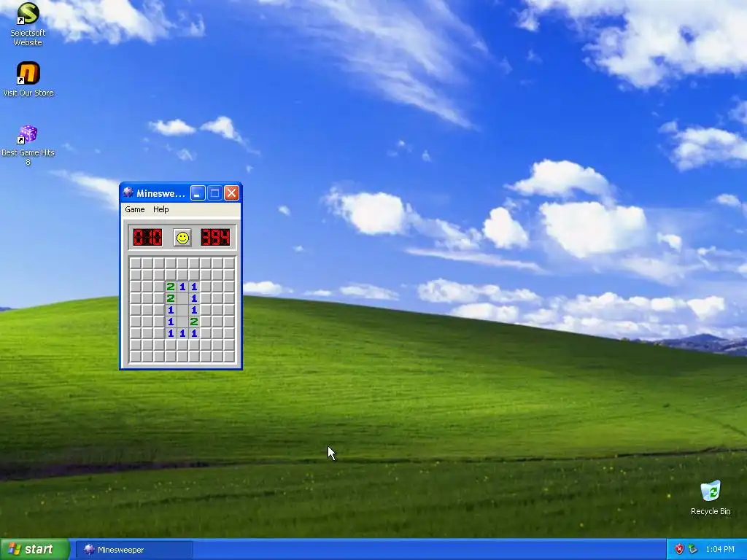Screen dimensions: 747x560
Task: Click the green 2 directly below the other green 2
Action: coord(171,298)
